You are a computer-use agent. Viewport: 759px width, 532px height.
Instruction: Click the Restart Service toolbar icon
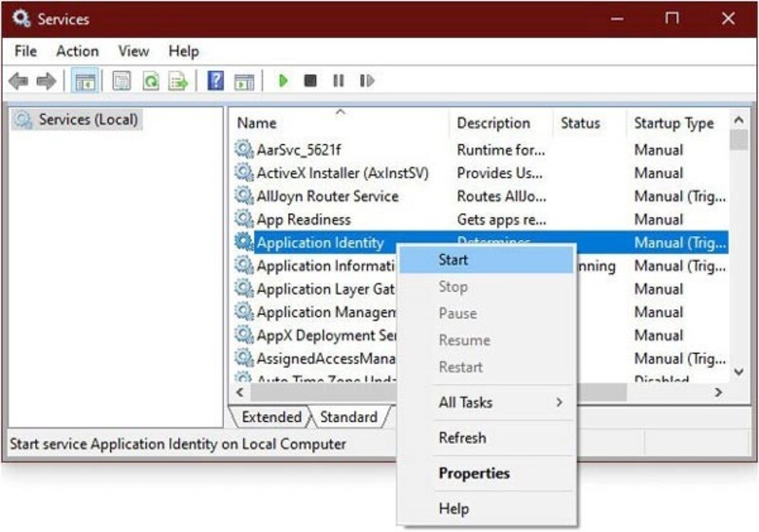pyautogui.click(x=367, y=81)
